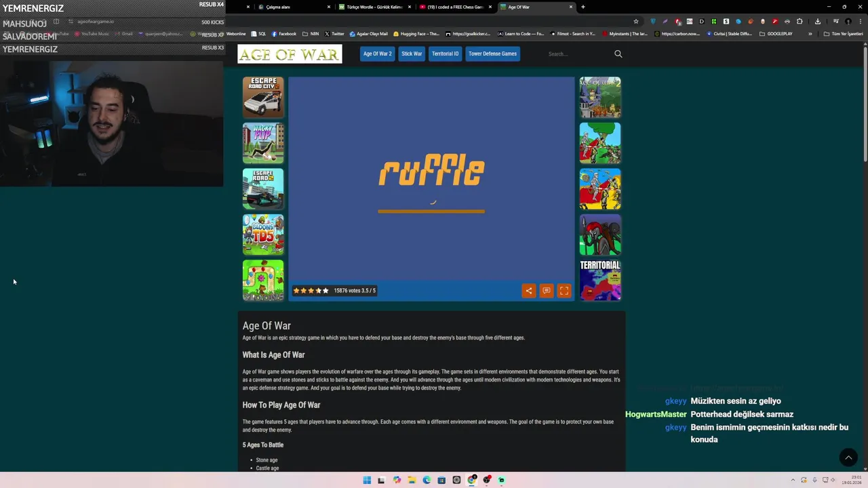Open the NBN bookmarks folder
The height and width of the screenshot is (488, 868).
pyautogui.click(x=311, y=34)
